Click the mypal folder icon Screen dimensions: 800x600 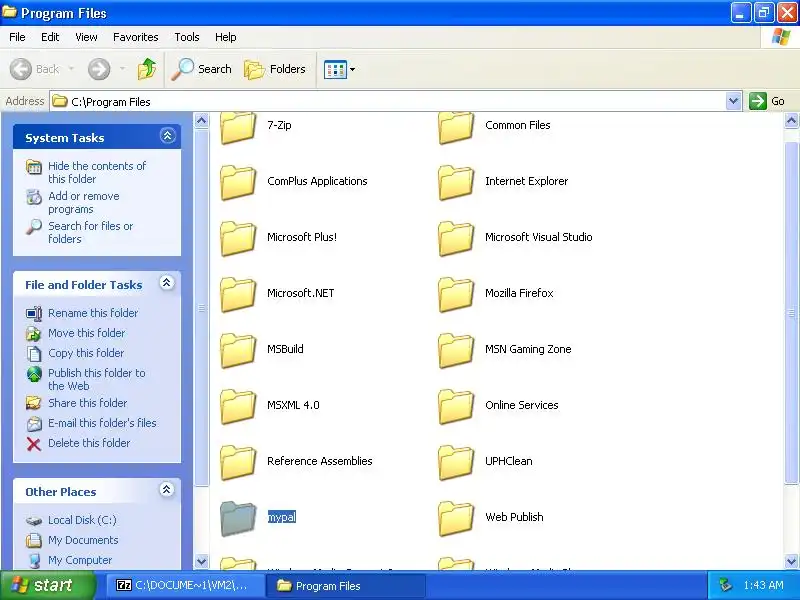tap(238, 518)
